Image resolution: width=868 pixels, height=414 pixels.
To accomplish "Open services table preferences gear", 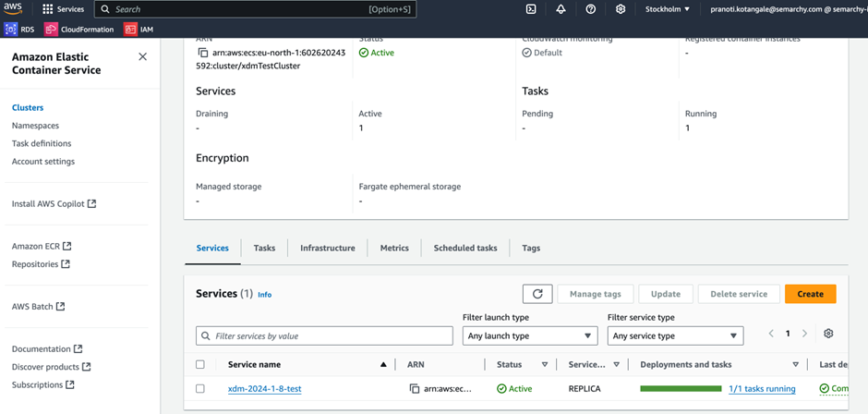I will [828, 334].
